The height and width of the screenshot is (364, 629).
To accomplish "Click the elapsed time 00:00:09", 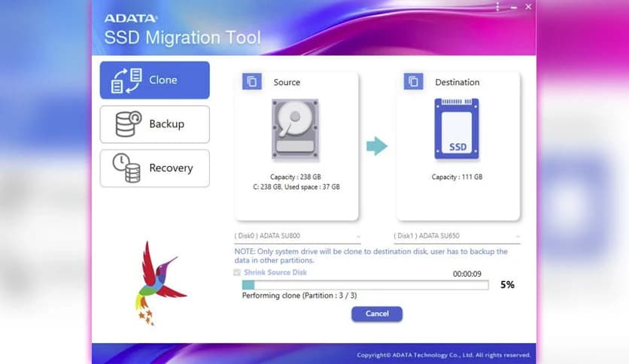I will pos(467,274).
